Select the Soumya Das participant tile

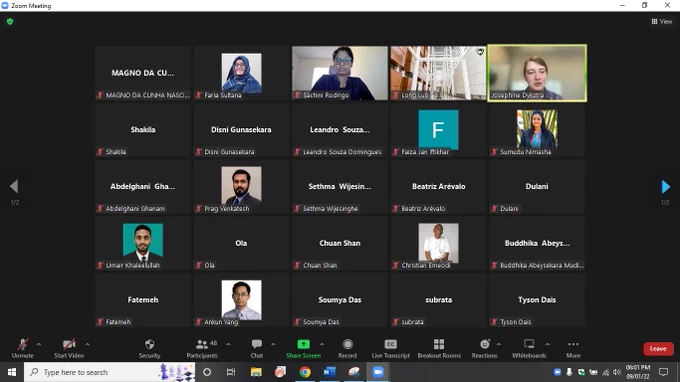pos(340,300)
